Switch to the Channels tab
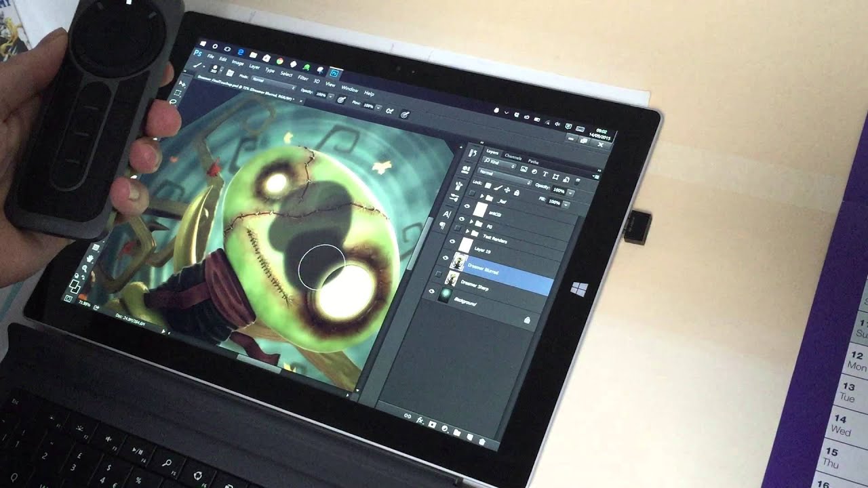This screenshot has height=488, width=868. [513, 157]
